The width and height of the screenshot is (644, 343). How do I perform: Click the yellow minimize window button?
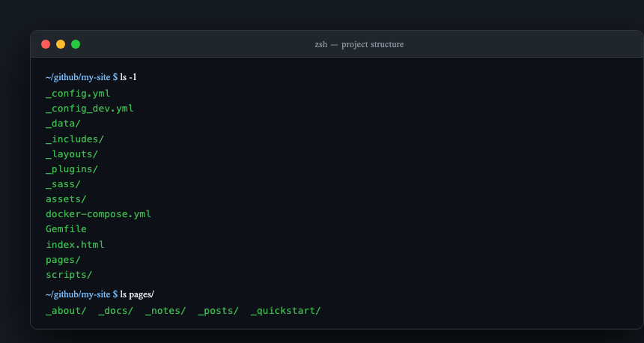pyautogui.click(x=61, y=44)
